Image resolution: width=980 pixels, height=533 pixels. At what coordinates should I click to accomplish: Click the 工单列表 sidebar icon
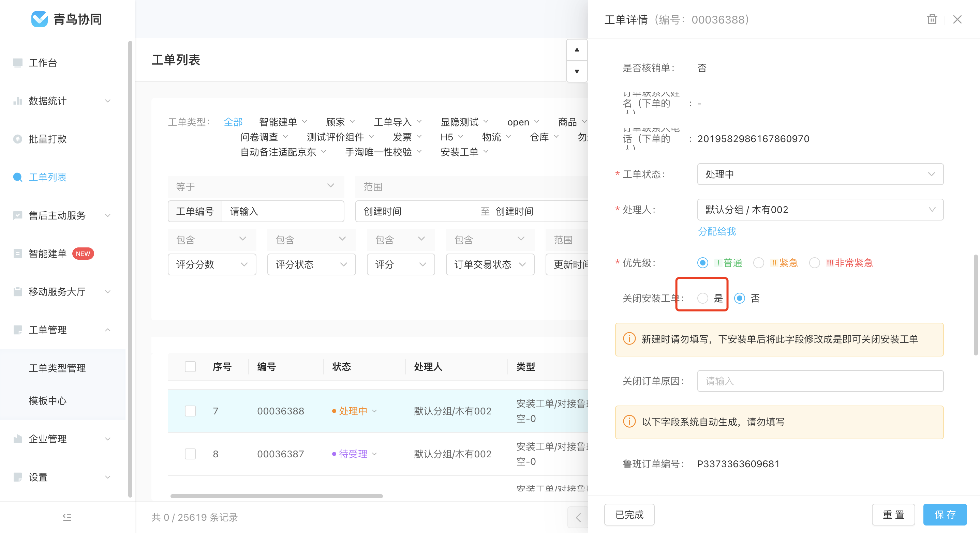pyautogui.click(x=17, y=177)
